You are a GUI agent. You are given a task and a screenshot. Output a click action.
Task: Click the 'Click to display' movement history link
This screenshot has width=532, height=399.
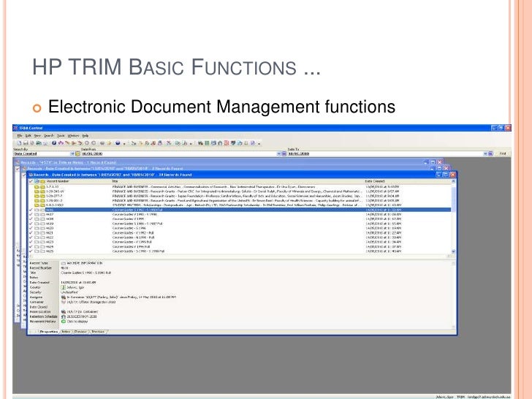tap(77, 322)
